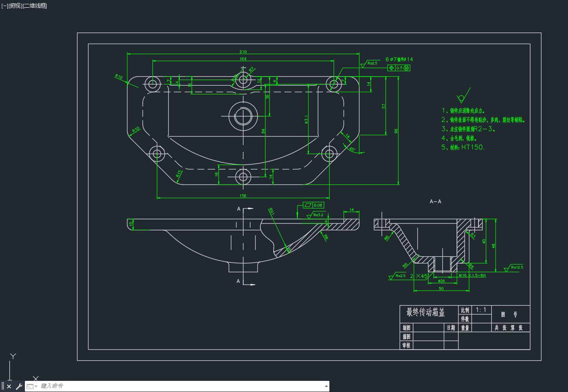Select the 最终传动箱盖 title text

pos(426,312)
